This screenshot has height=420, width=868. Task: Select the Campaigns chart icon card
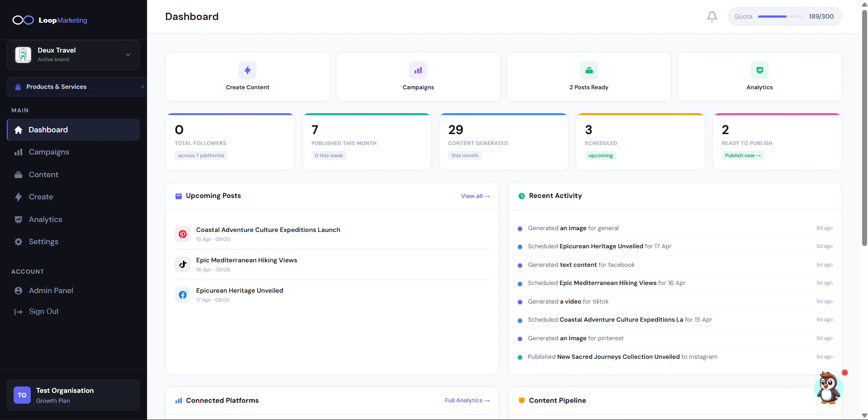tap(417, 70)
